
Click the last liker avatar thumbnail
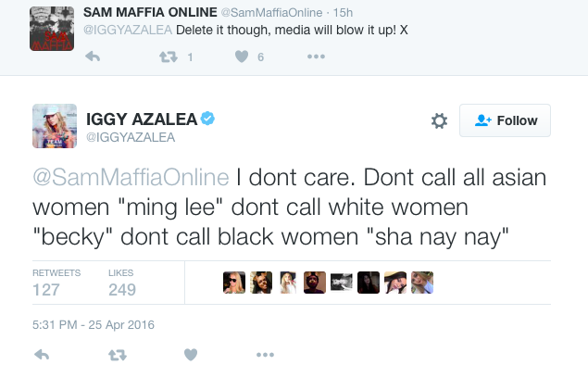(x=423, y=283)
